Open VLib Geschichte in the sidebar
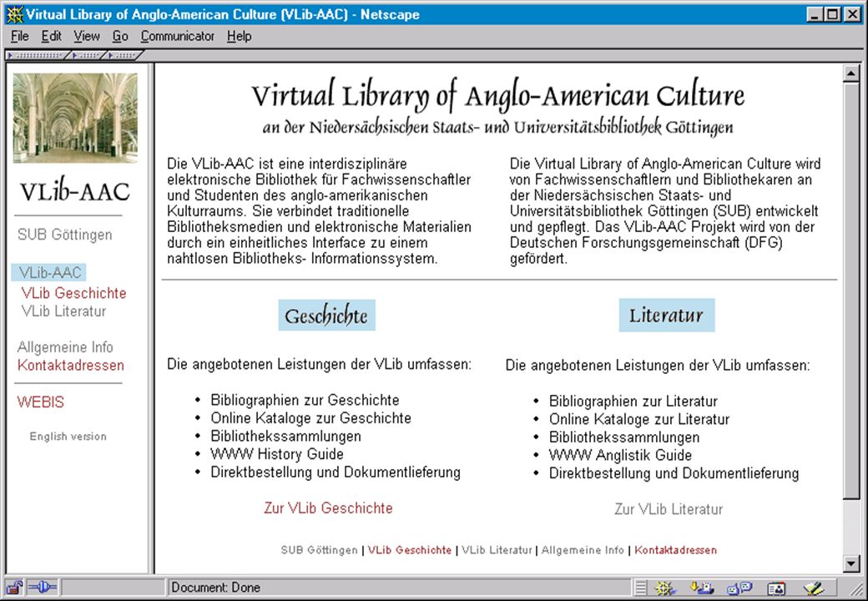868x601 pixels. pyautogui.click(x=73, y=293)
